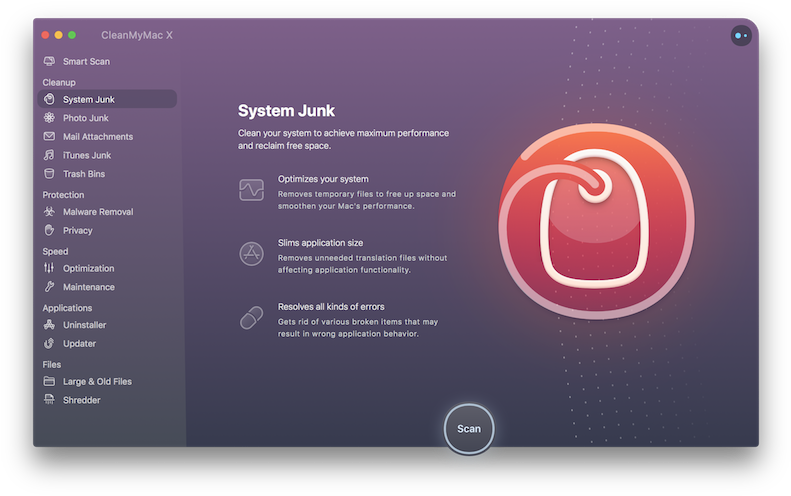Go to Large & Old Files
The height and width of the screenshot is (496, 791).
coord(97,382)
